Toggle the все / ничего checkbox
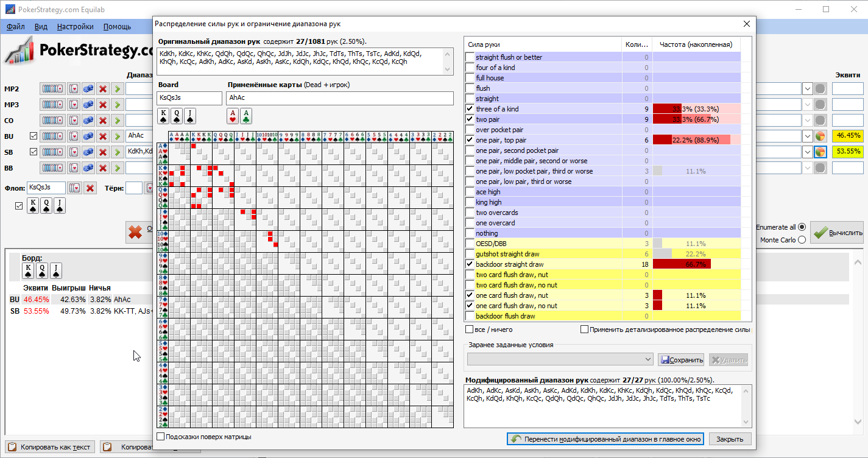This screenshot has width=868, height=458. (470, 329)
